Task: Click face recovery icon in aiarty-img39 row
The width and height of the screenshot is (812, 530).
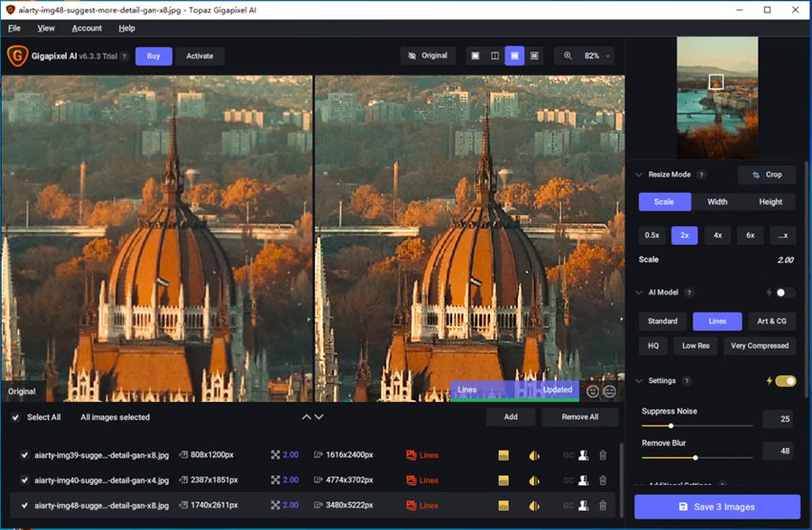Action: (x=583, y=456)
